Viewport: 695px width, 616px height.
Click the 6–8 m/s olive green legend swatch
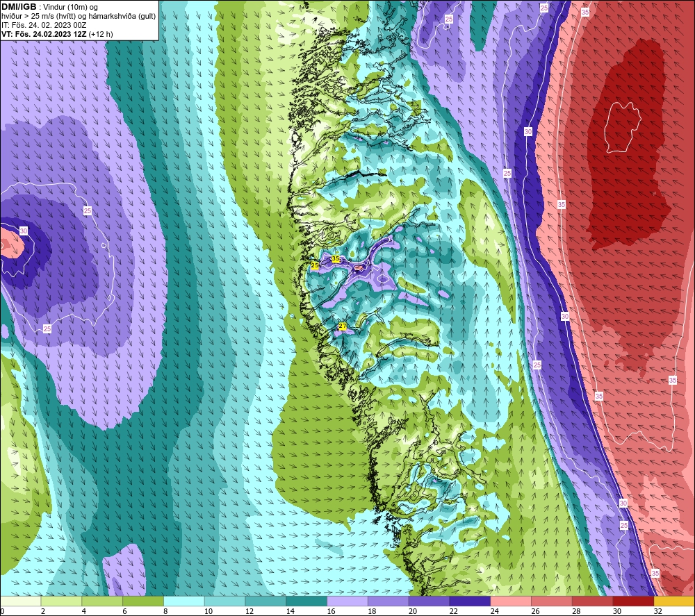click(x=143, y=601)
